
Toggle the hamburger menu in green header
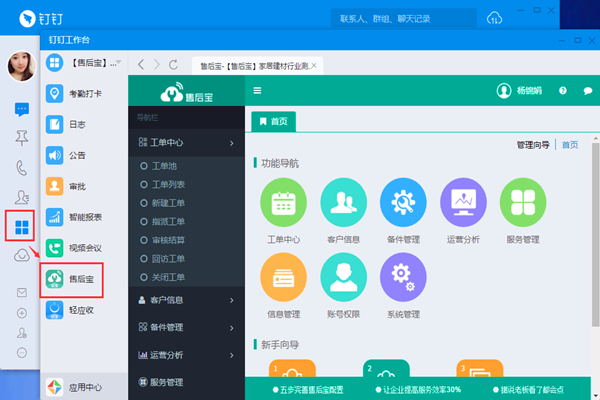[257, 91]
